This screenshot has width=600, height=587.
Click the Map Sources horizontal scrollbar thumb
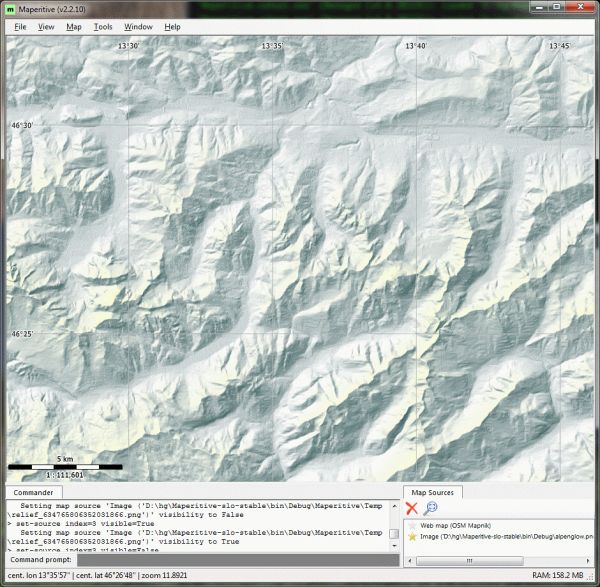pyautogui.click(x=470, y=561)
